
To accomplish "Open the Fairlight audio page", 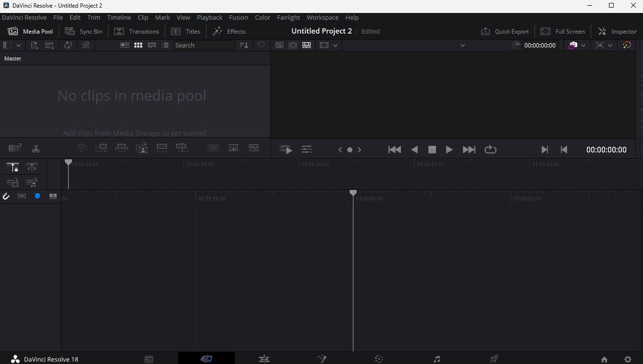I will click(437, 358).
